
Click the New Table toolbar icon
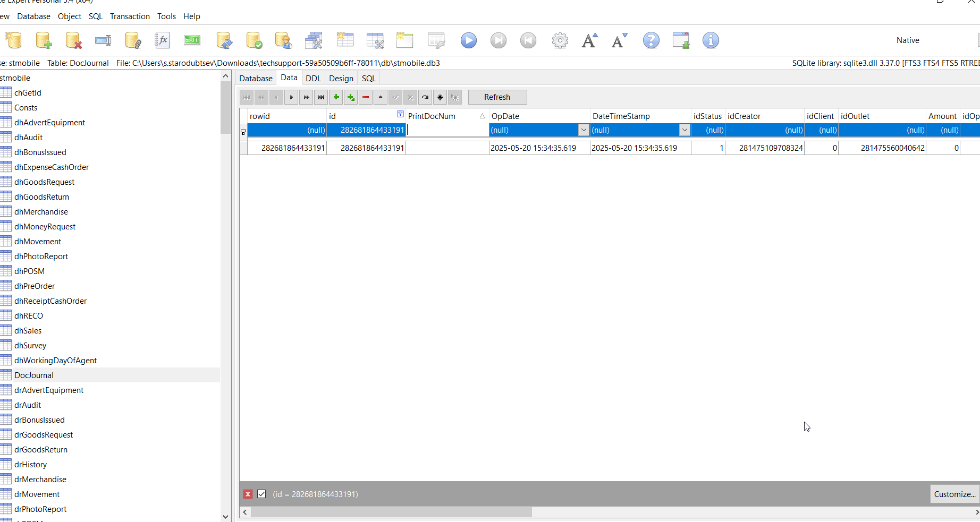345,40
